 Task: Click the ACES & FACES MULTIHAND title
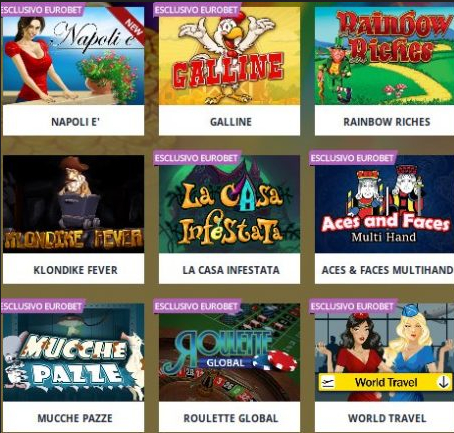[387, 270]
